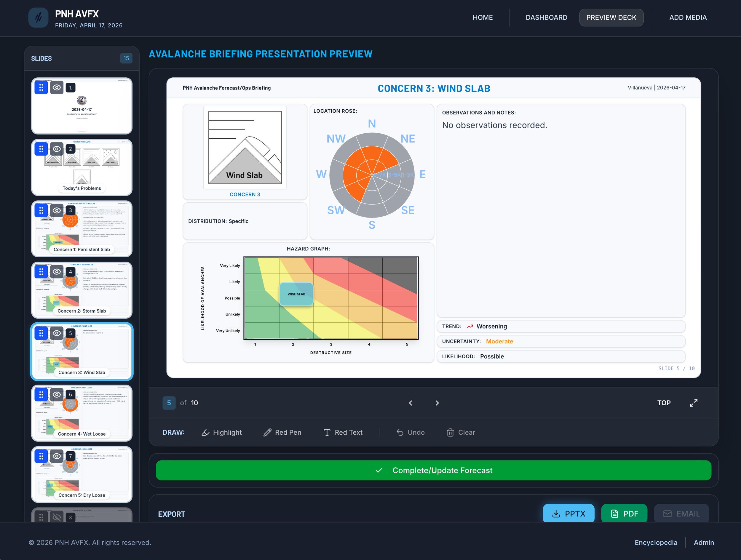Show hidden slide 8 via crossed eye
Viewport: 741px width, 560px height.
pos(57,517)
